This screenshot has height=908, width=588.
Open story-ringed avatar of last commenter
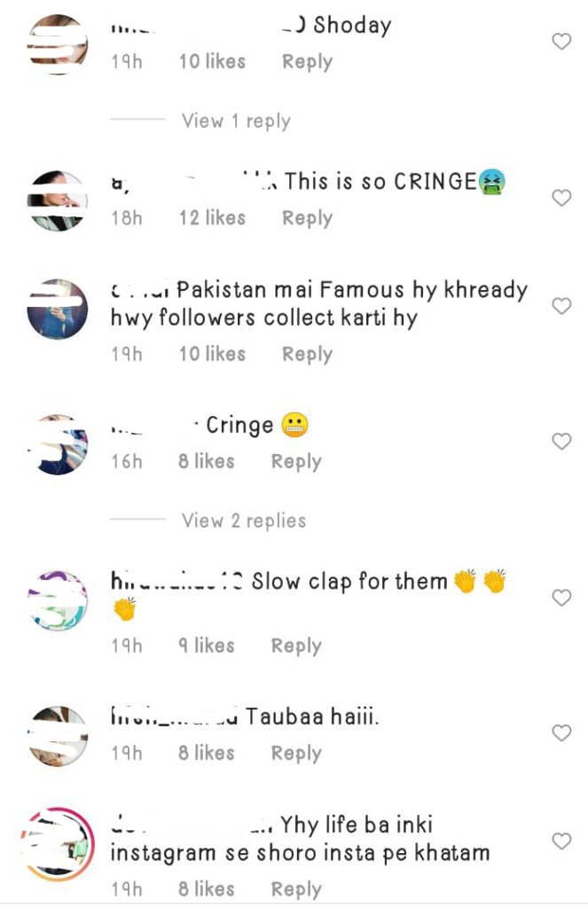tap(58, 844)
